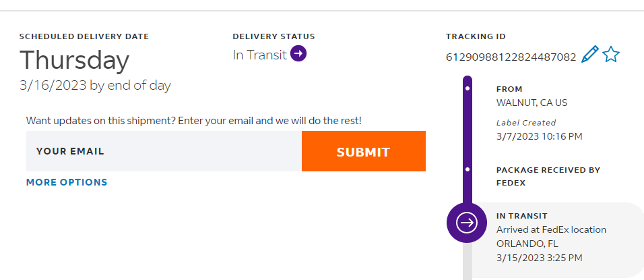Image resolution: width=644 pixels, height=280 pixels.
Task: Click the pencil icon to edit tracking ID
Action: coord(589,55)
